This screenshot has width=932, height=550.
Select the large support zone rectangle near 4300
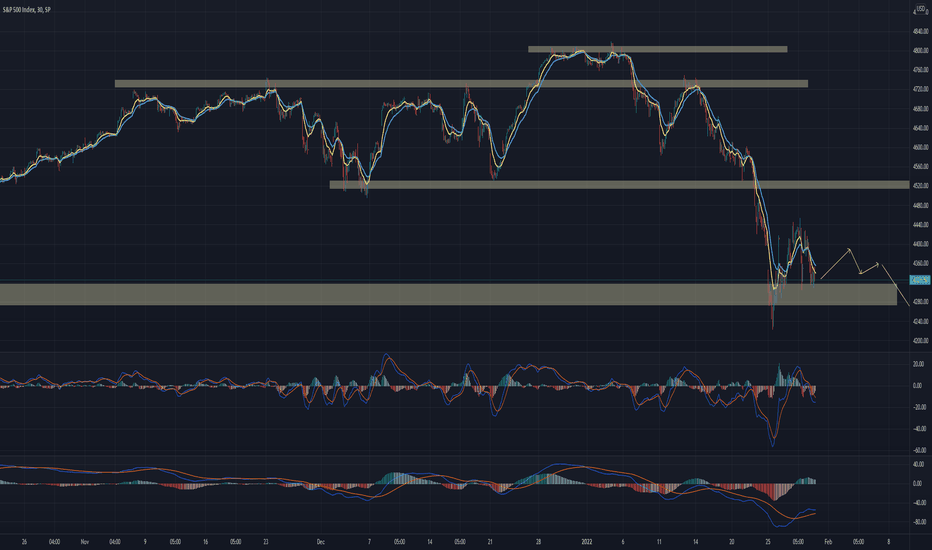[x=448, y=294]
